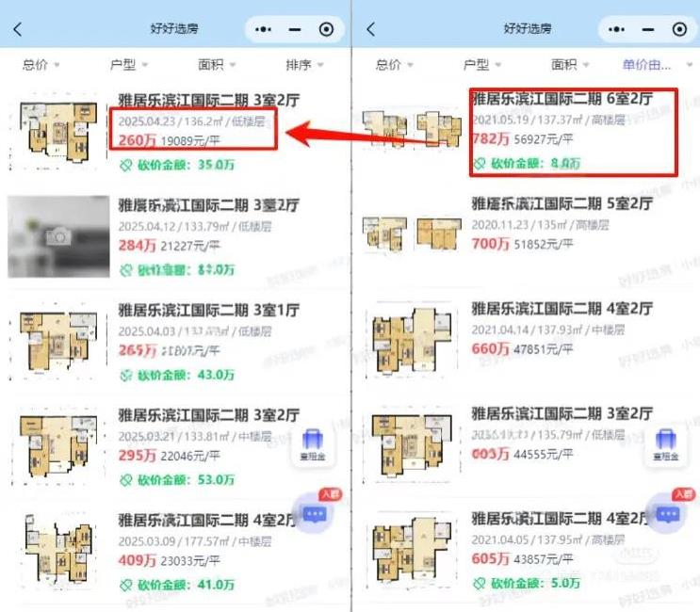This screenshot has width=700, height=612.
Task: Open the 雅居乐滨江国际二期 6室2厅 listing
Action: point(527,130)
